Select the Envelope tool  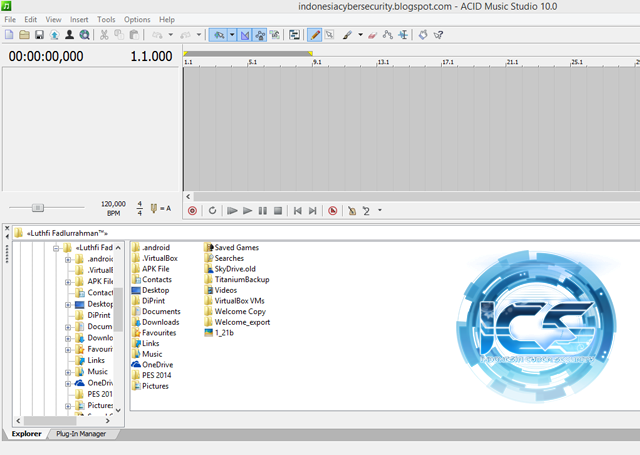click(388, 35)
